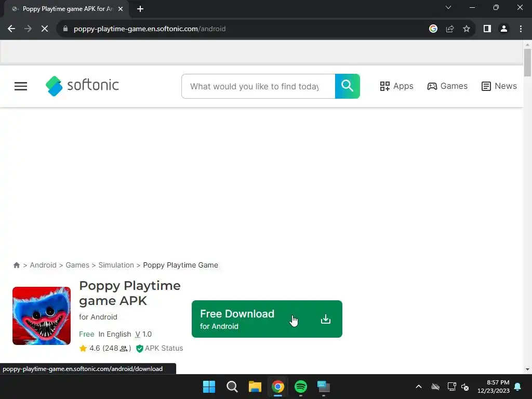Image resolution: width=532 pixels, height=399 pixels.
Task: Expand the tab search dropdown
Action: pyautogui.click(x=448, y=7)
